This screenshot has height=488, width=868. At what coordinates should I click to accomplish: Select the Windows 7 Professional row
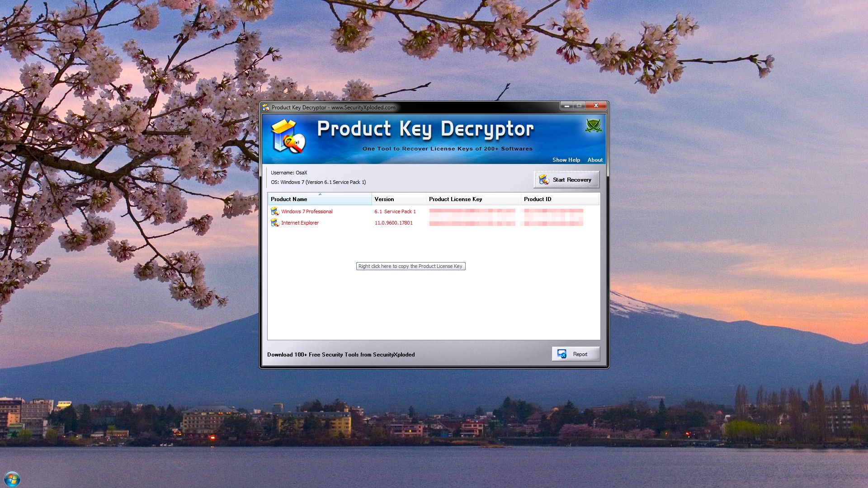click(307, 211)
